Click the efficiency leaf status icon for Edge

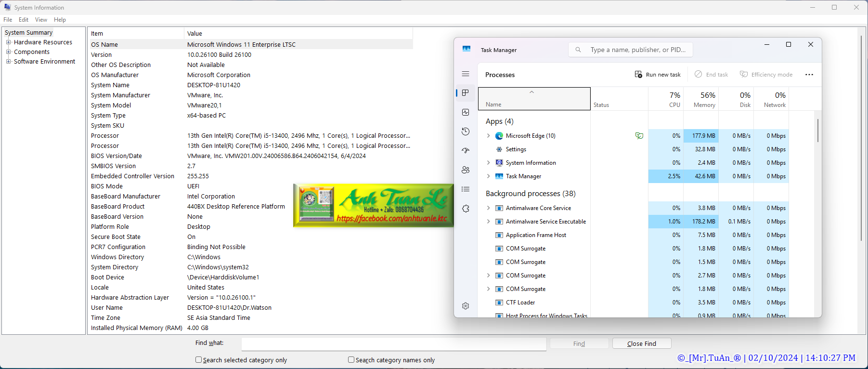pyautogui.click(x=639, y=136)
